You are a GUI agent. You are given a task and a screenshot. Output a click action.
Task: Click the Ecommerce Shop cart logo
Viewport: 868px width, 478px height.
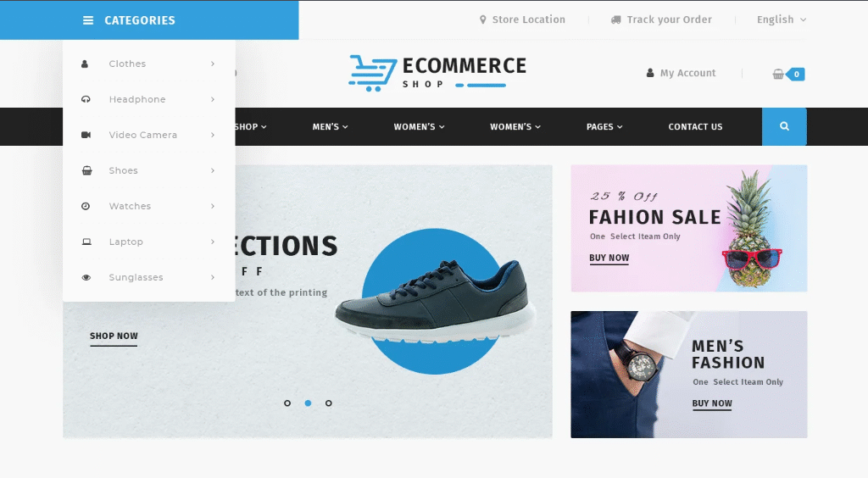pyautogui.click(x=437, y=73)
